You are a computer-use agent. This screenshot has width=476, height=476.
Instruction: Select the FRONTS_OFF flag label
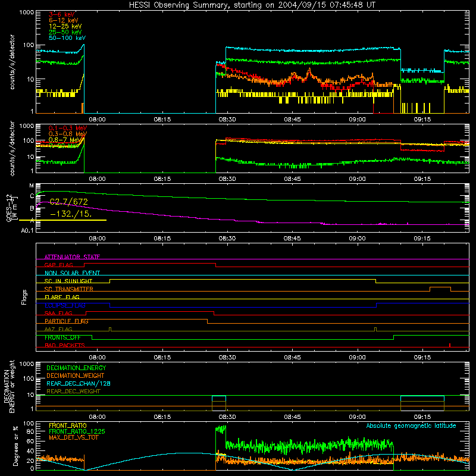(x=62, y=337)
